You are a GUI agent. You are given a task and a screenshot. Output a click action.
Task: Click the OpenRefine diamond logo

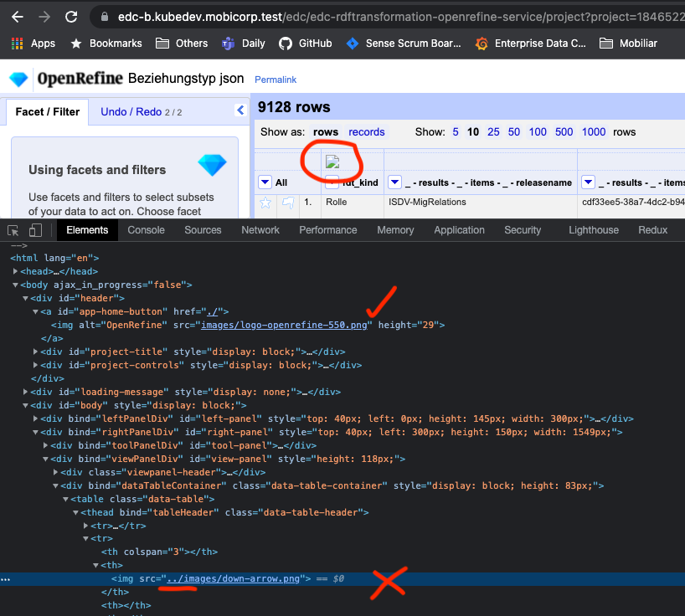click(x=18, y=79)
